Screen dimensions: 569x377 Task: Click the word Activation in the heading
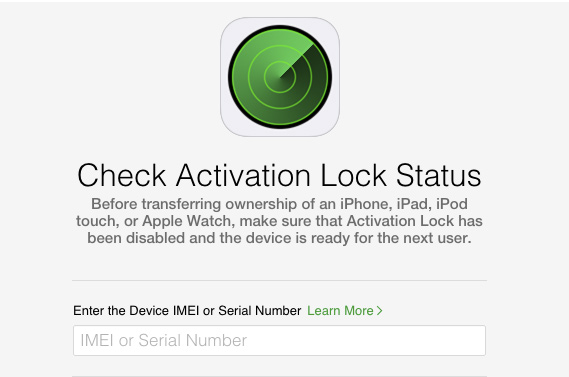pyautogui.click(x=243, y=176)
